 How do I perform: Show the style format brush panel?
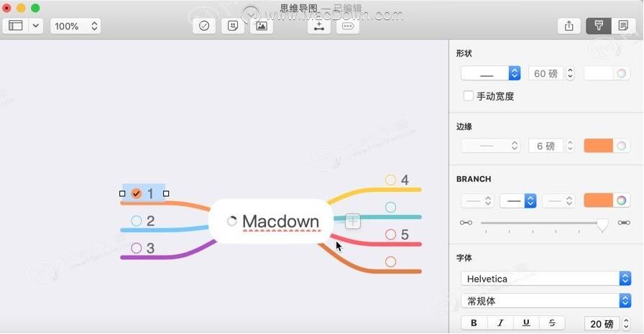click(599, 26)
